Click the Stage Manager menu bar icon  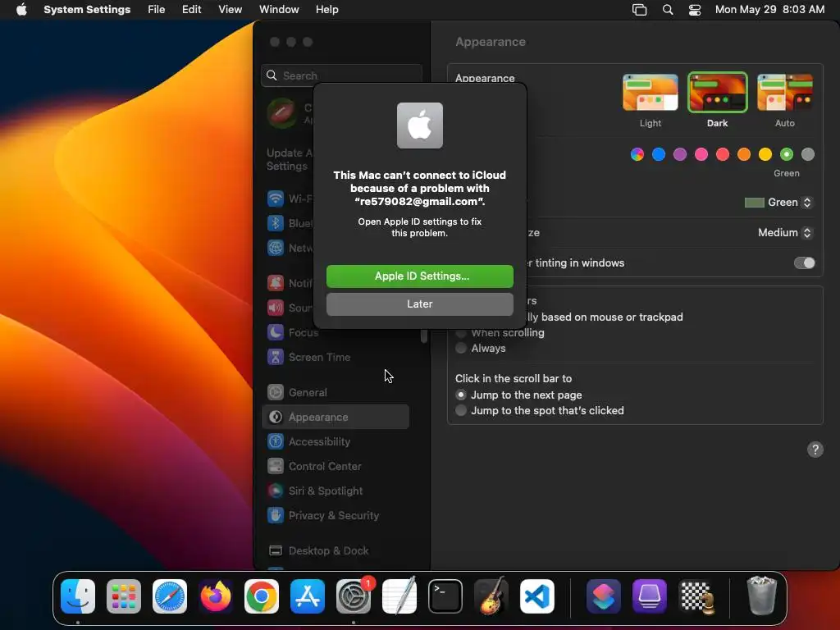point(640,10)
